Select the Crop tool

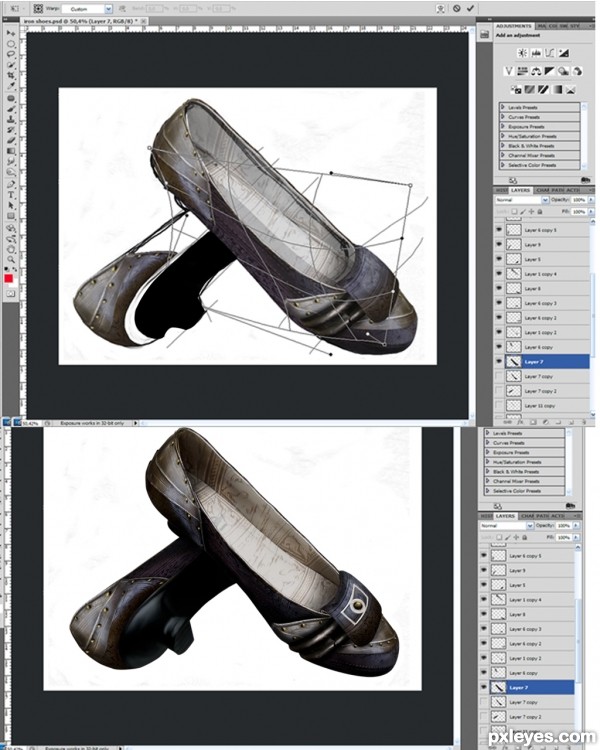coord(11,76)
